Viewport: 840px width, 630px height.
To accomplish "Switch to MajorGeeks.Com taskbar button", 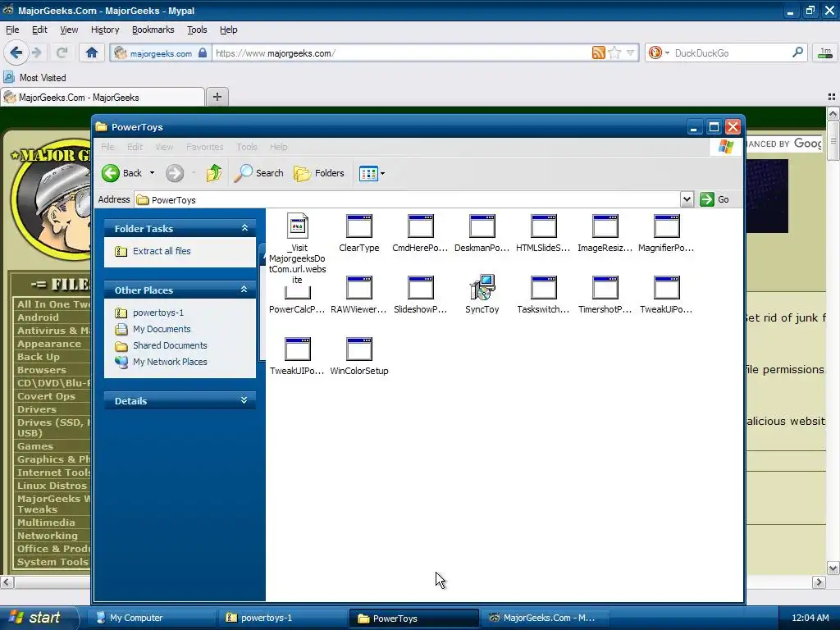I will [x=543, y=618].
